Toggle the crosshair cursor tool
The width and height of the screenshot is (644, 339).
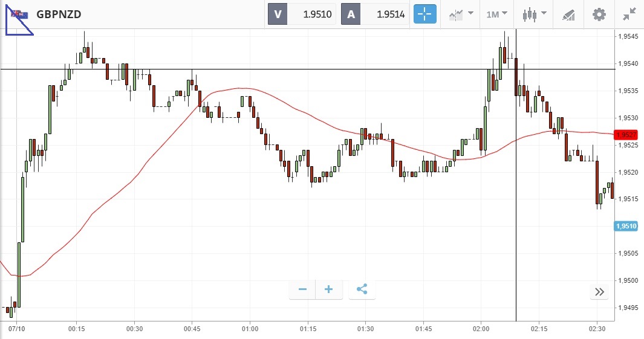424,14
